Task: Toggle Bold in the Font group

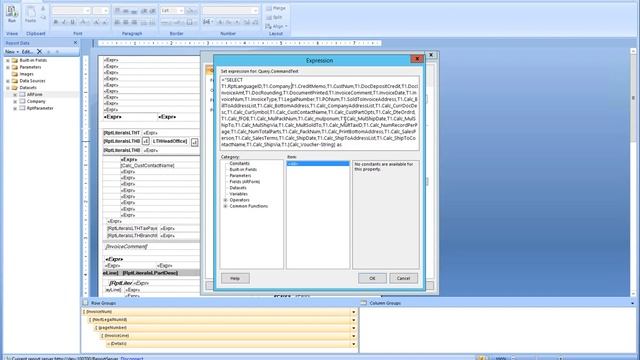Action: (56, 22)
